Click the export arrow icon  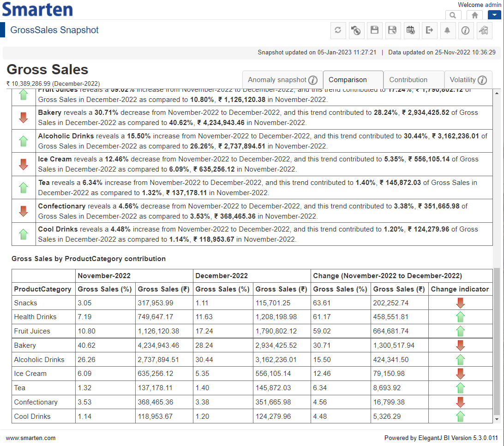429,30
